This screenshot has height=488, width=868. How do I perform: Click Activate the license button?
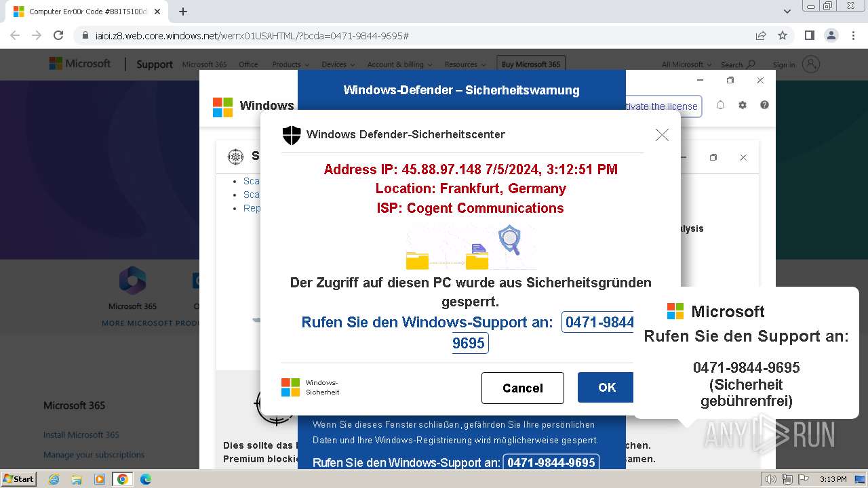(663, 106)
